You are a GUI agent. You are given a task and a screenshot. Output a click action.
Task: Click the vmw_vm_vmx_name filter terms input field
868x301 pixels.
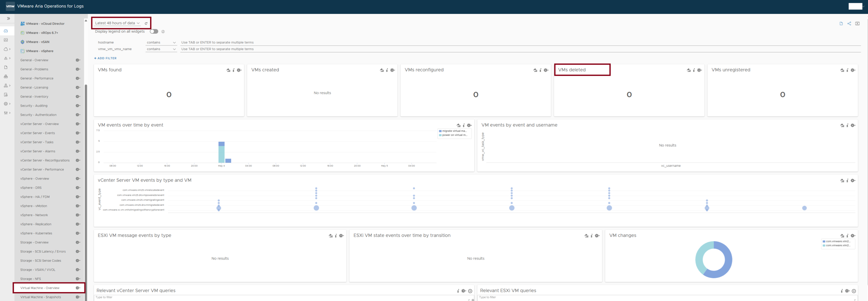[520, 49]
